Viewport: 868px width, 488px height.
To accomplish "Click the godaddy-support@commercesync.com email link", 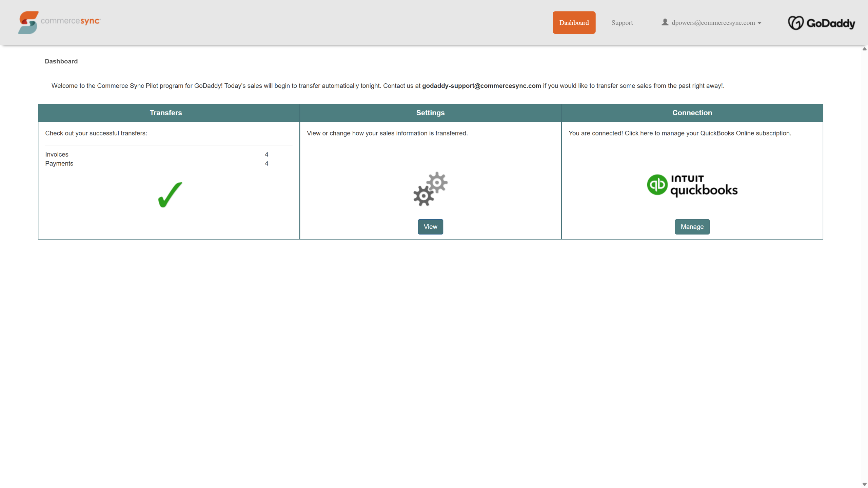I will pyautogui.click(x=481, y=86).
